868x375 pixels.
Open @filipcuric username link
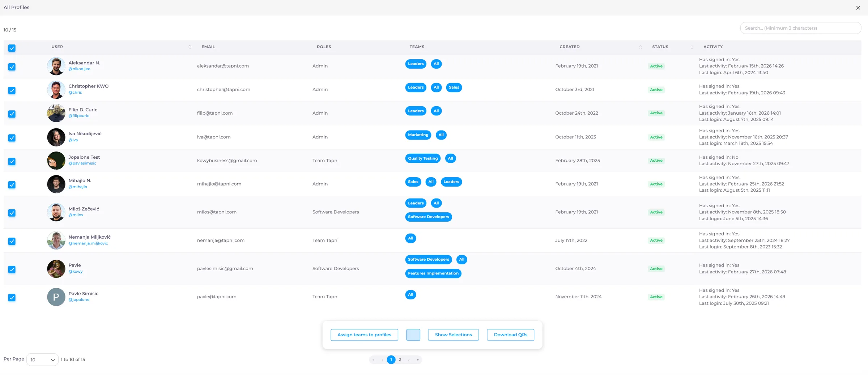[x=79, y=116]
